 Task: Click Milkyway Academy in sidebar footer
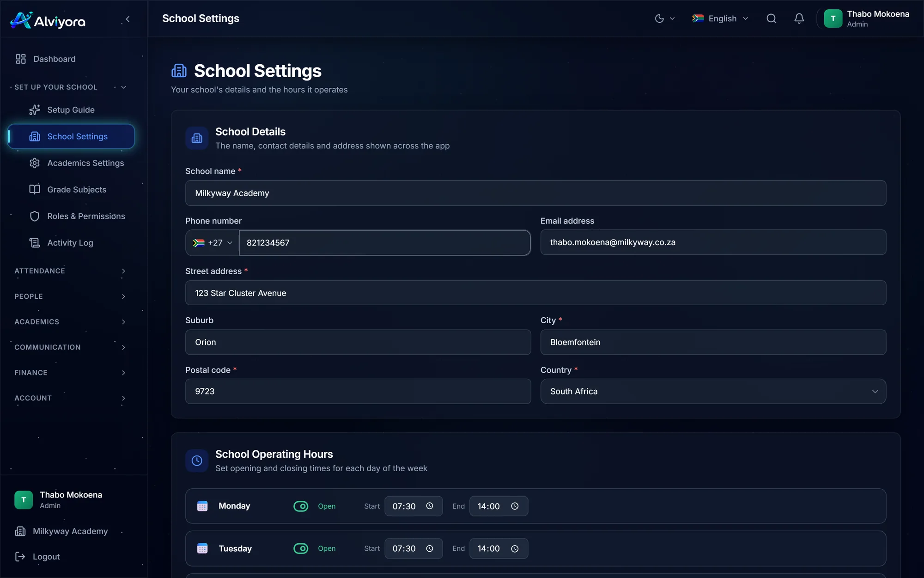[x=70, y=531]
